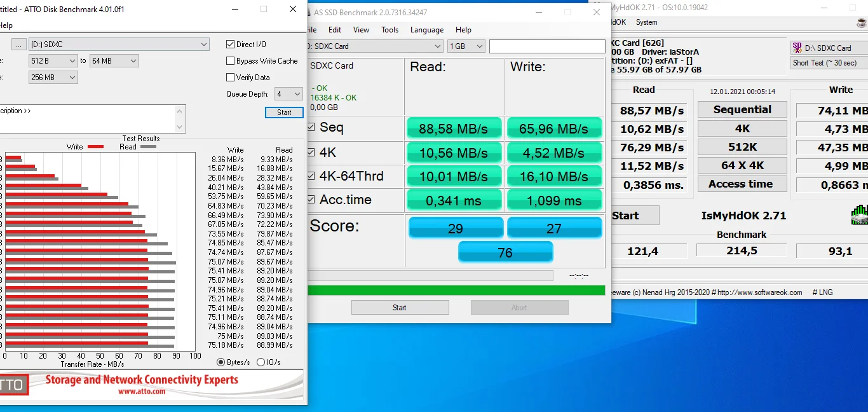Open the System menu in IsMyHdOK
Screen dimensions: 868x412
pos(646,22)
